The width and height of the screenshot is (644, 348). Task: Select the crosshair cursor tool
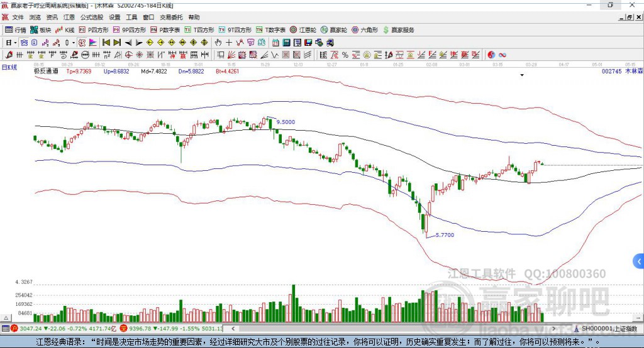point(229,43)
